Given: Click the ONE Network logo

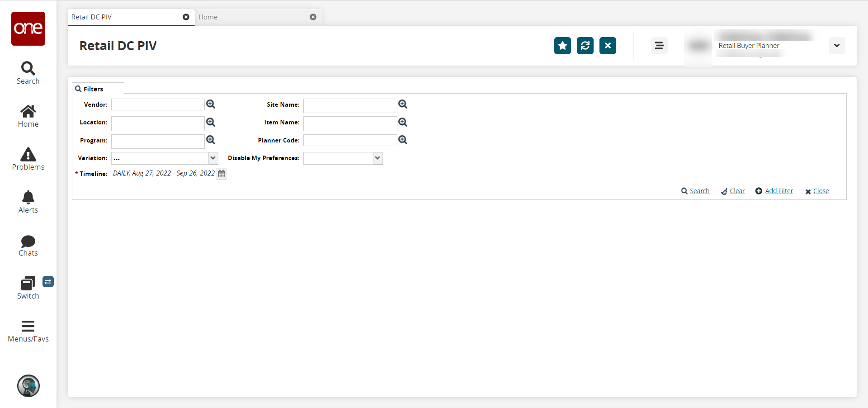Looking at the screenshot, I should coord(28,28).
